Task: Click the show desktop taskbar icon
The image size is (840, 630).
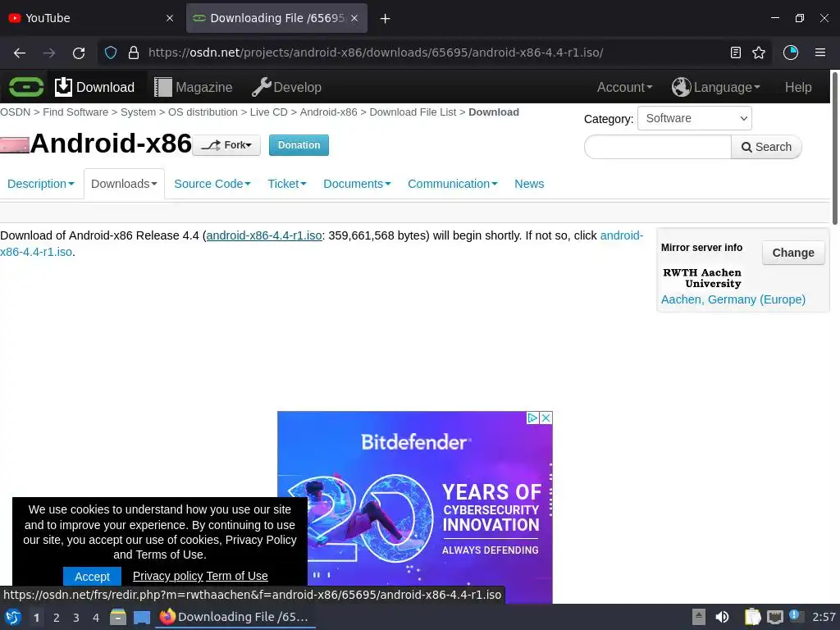Action: [x=142, y=618]
